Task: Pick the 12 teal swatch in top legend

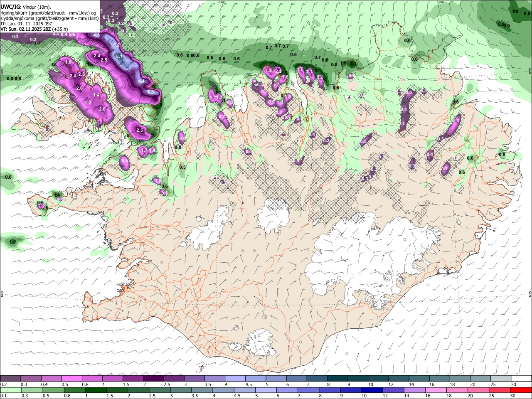Action: click(399, 379)
